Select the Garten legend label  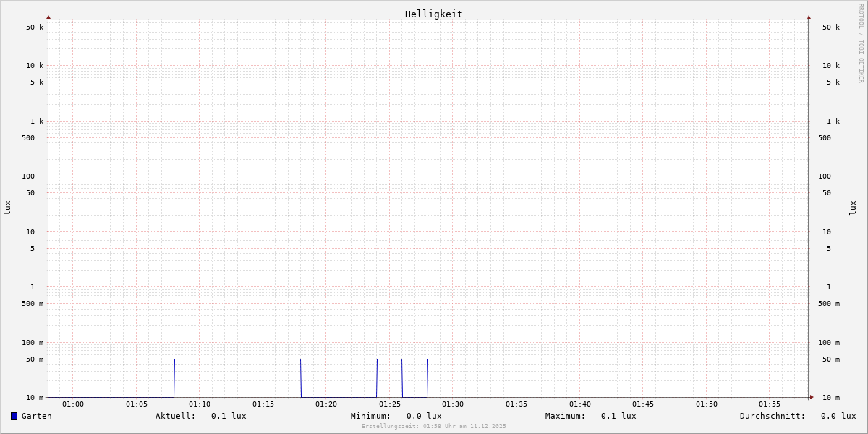pyautogui.click(x=37, y=416)
